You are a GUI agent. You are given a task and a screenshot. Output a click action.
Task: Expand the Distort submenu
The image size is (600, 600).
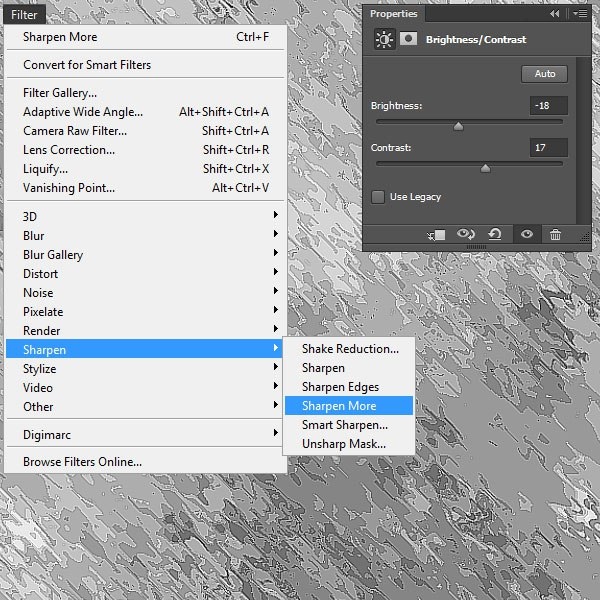point(145,274)
